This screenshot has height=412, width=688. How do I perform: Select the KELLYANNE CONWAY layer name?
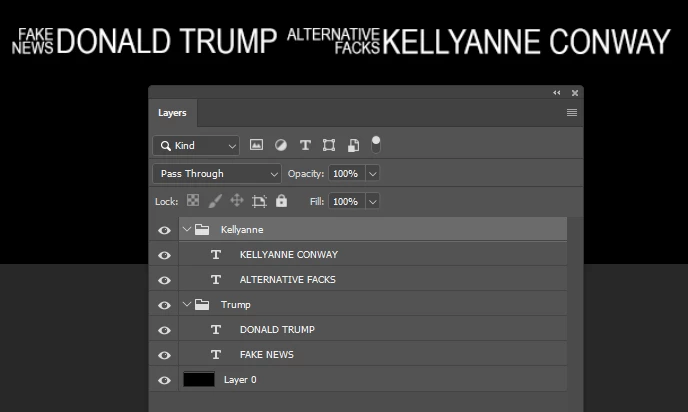(289, 254)
